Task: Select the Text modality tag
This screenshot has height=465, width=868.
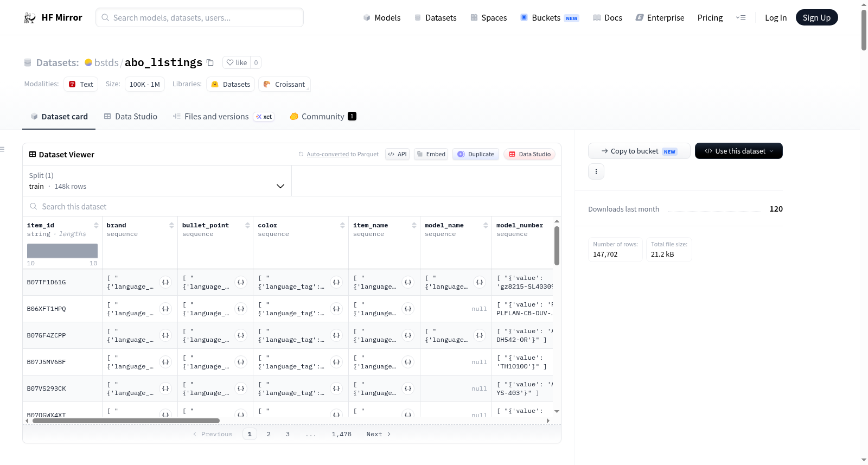Action: (x=81, y=84)
